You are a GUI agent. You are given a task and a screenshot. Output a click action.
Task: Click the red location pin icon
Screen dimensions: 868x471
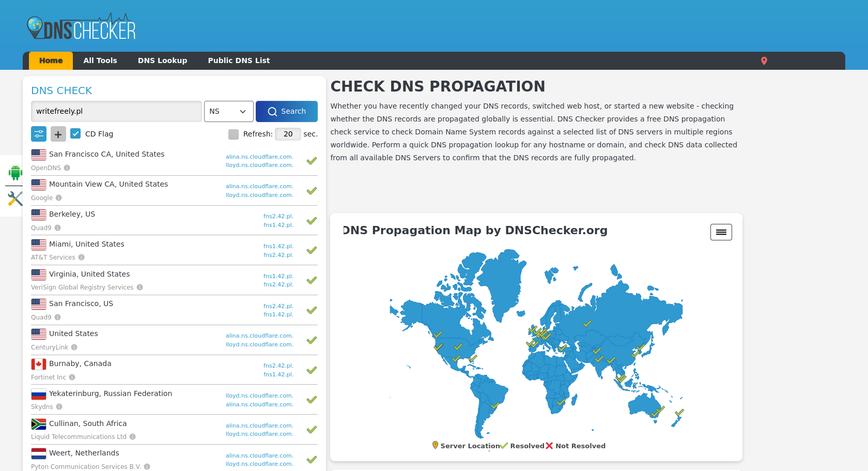(x=764, y=61)
